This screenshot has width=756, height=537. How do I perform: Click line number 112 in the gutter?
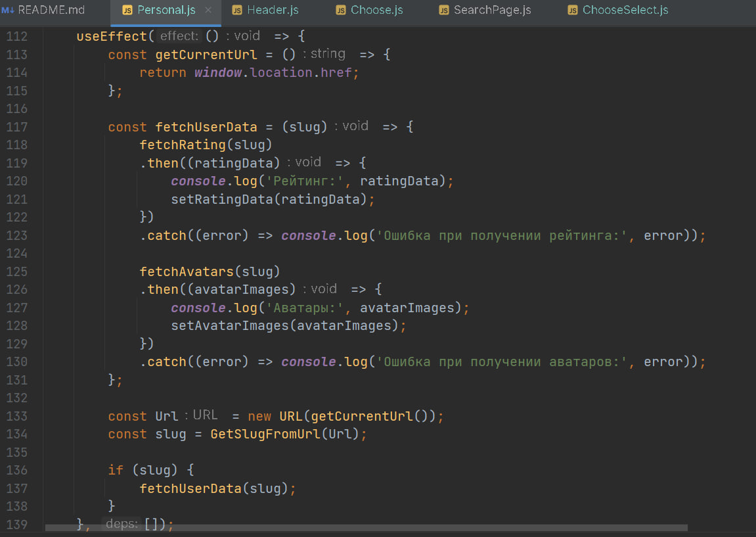pos(17,37)
